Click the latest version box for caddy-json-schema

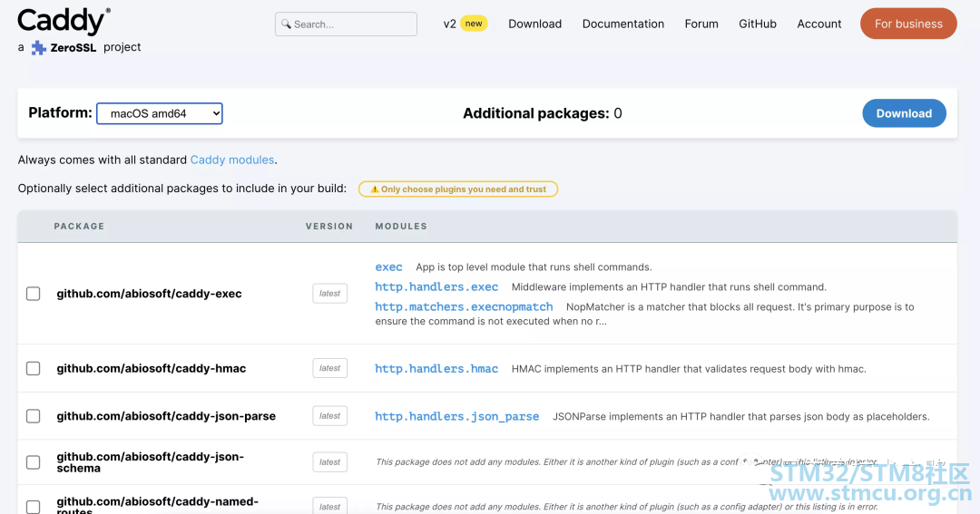pos(330,462)
